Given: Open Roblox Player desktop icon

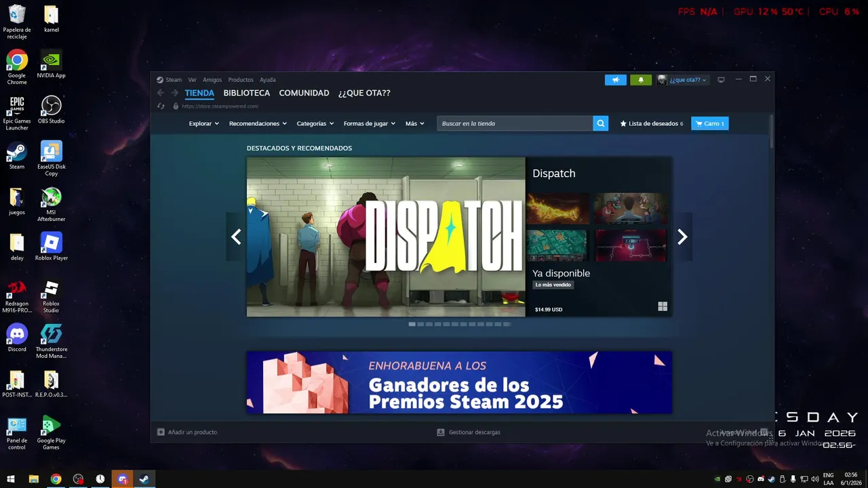Looking at the screenshot, I should (x=52, y=247).
